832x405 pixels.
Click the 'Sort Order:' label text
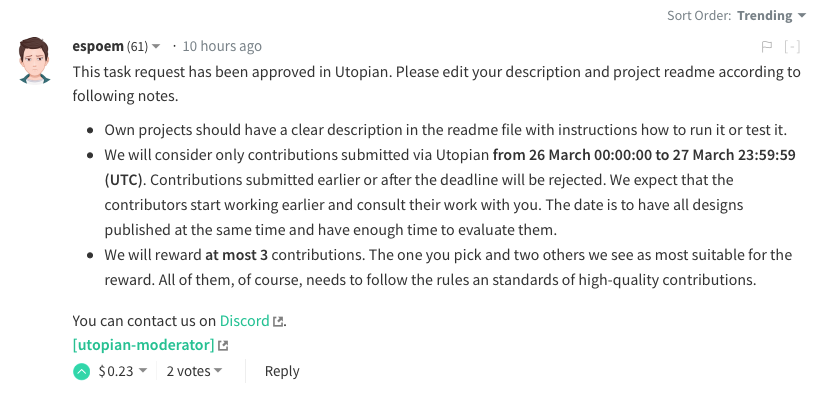pos(699,16)
